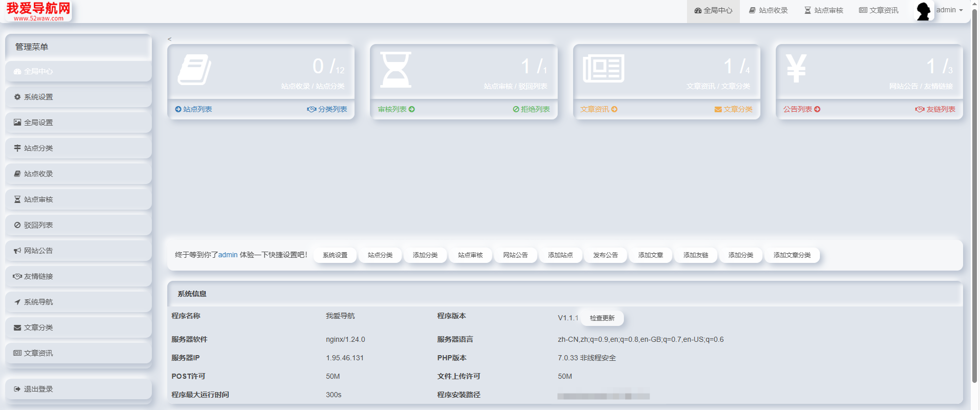This screenshot has height=410, width=980.
Task: Click the book icon in site collection card
Action: [x=194, y=70]
